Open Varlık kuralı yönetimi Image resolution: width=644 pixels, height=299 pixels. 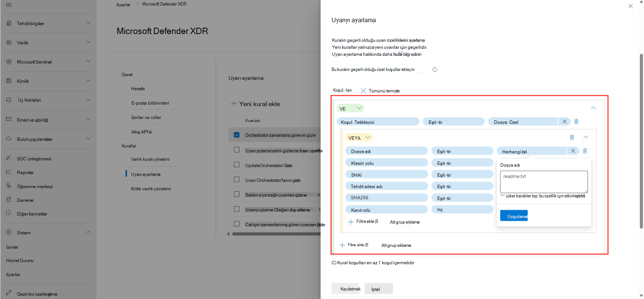150,159
